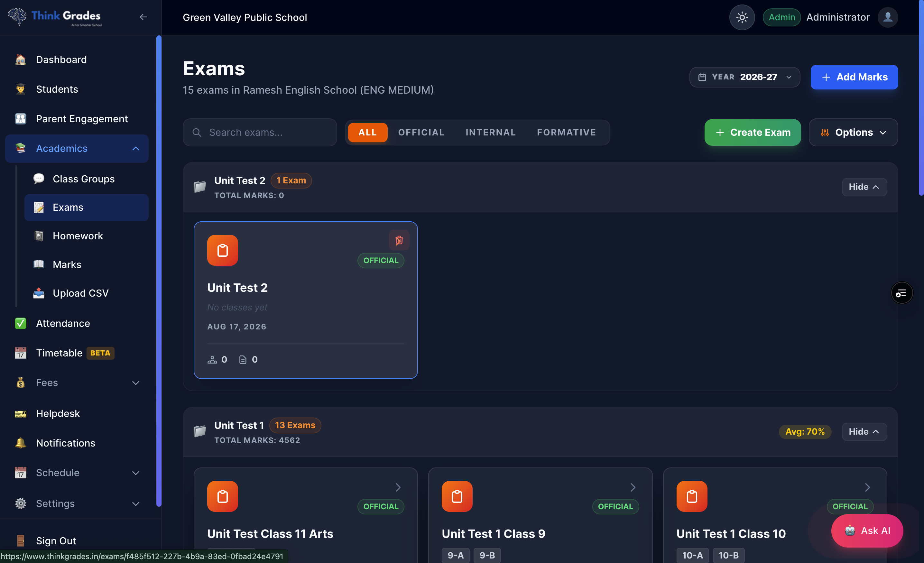Screen dimensions: 924x563
Task: Click the Admin role badge
Action: point(781,17)
